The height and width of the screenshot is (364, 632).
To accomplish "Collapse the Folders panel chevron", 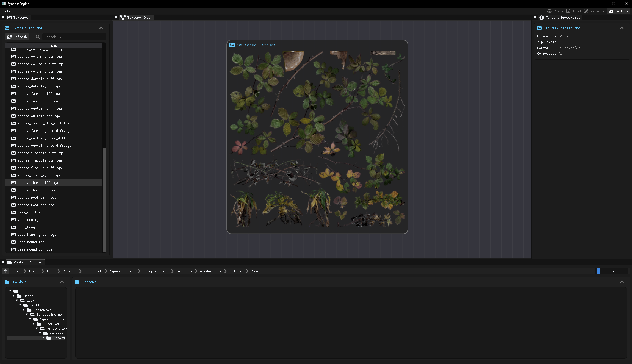I will pyautogui.click(x=62, y=282).
